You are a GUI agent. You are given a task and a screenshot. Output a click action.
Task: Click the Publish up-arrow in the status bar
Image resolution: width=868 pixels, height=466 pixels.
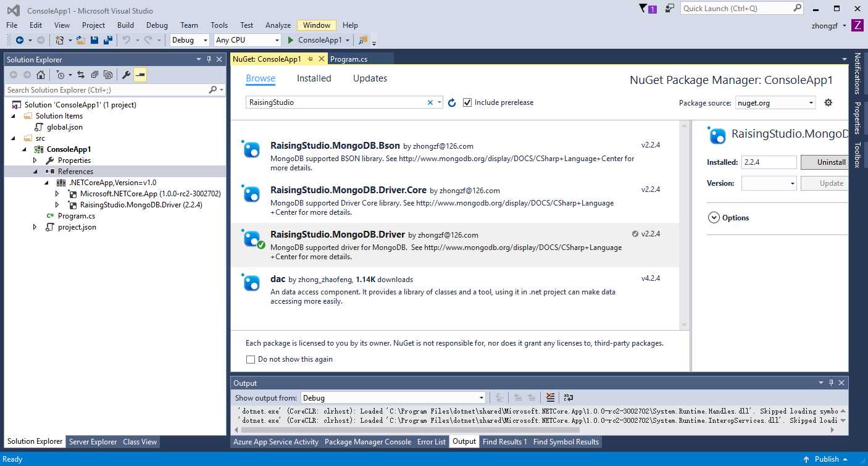pos(806,459)
